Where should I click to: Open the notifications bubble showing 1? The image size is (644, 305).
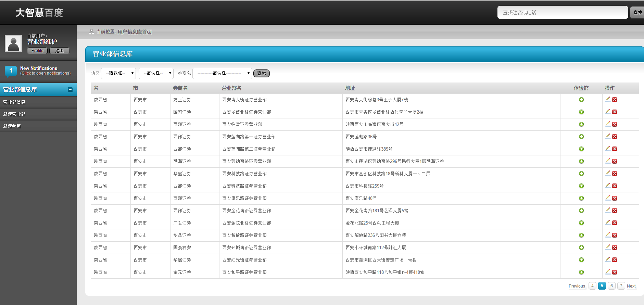pyautogui.click(x=11, y=71)
